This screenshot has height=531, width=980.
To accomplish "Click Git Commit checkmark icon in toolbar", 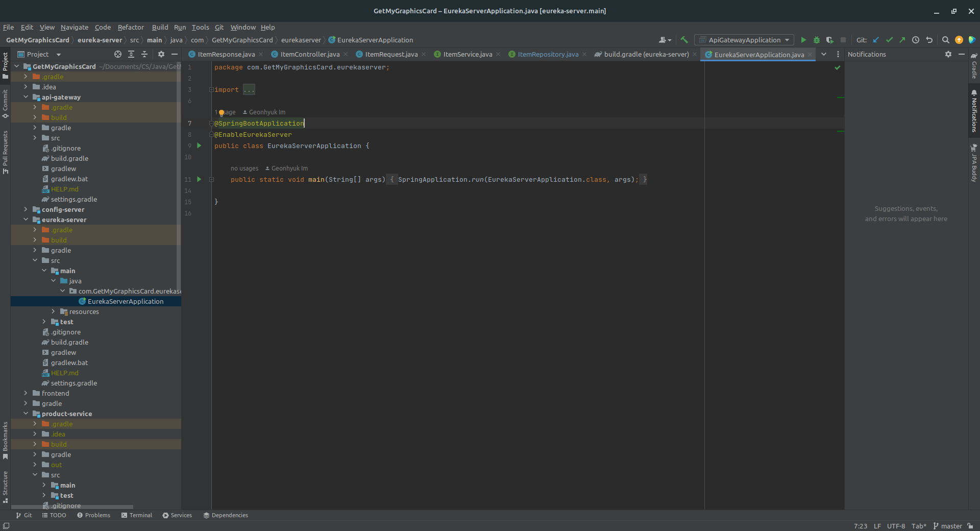I will pos(889,40).
